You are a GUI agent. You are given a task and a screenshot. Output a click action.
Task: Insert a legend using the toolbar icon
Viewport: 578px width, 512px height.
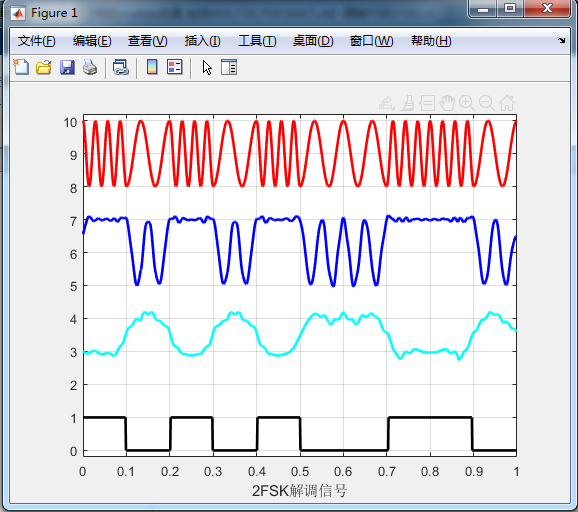tap(174, 67)
